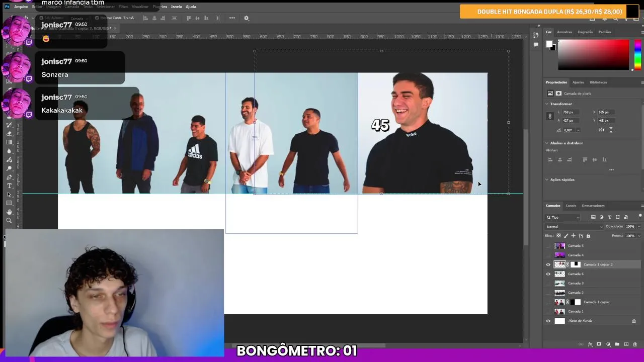
Task: Open rotation angle dropdown
Action: click(x=578, y=130)
